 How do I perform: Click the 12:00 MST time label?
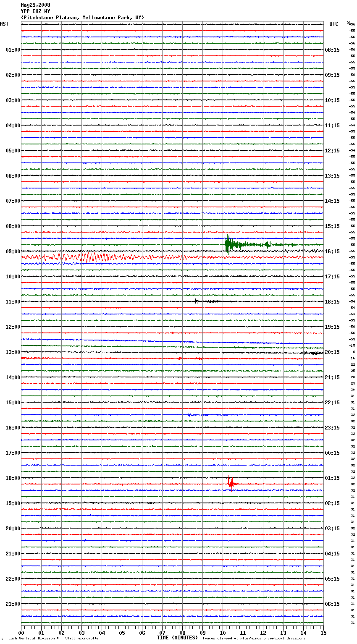[13, 327]
